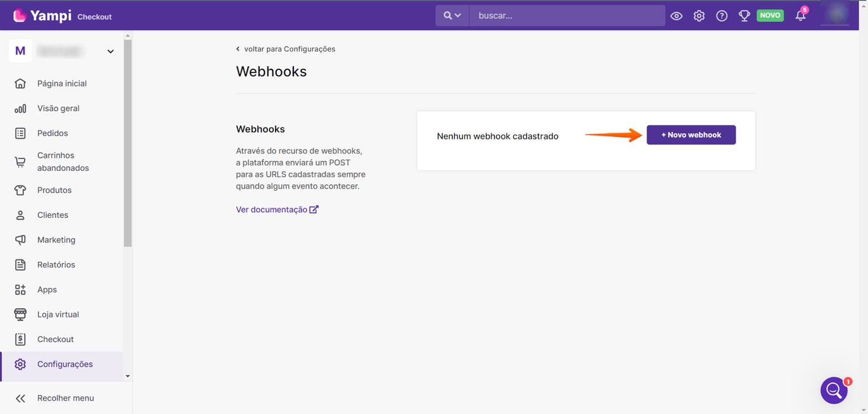868x414 pixels.
Task: Select the Visão geral bar chart icon
Action: 20,108
